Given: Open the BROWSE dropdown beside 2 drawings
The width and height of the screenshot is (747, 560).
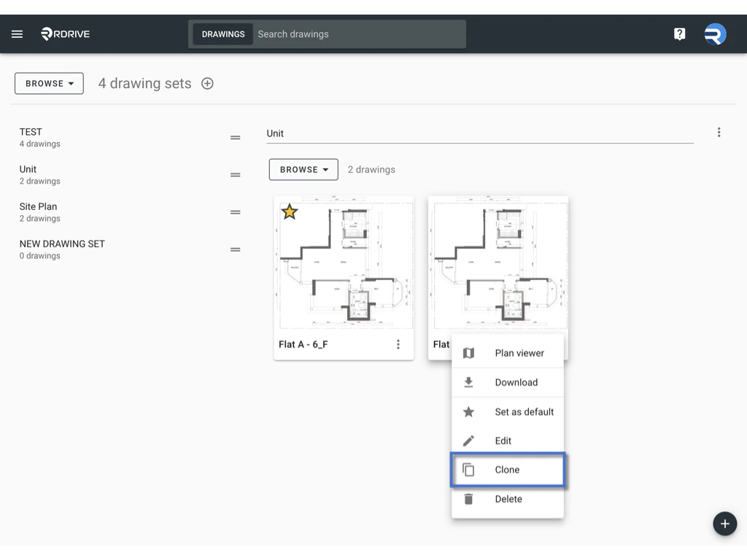Looking at the screenshot, I should coord(303,169).
